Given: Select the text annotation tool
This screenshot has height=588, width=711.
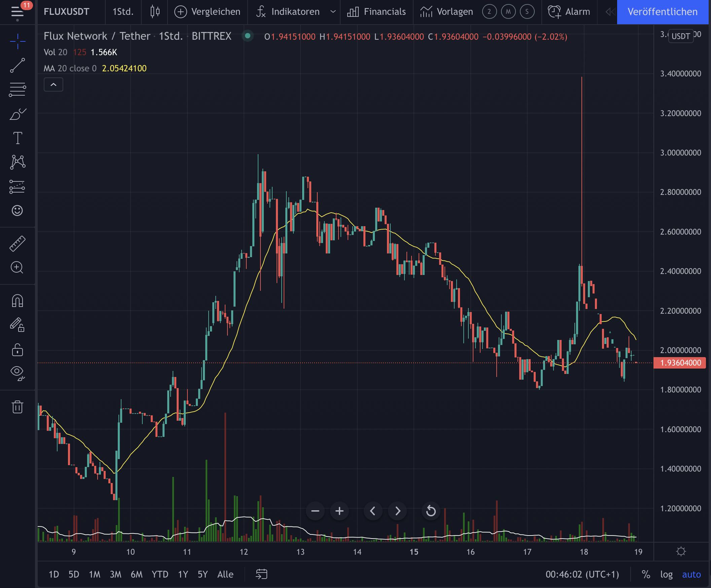Looking at the screenshot, I should coord(17,138).
